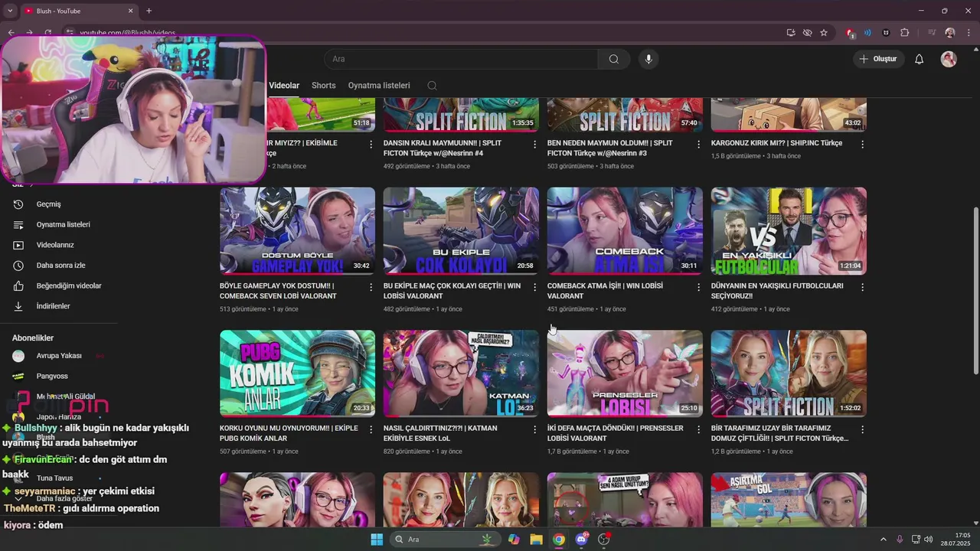Open options menu for KORKU OYUNU MU OYNUYORUM video
980x551 pixels.
(371, 429)
